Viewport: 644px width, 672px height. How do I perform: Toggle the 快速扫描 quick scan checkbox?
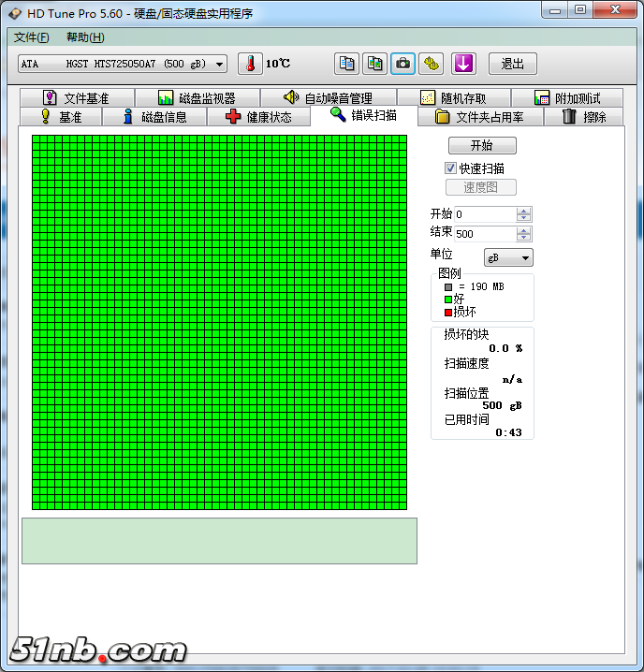pyautogui.click(x=450, y=168)
